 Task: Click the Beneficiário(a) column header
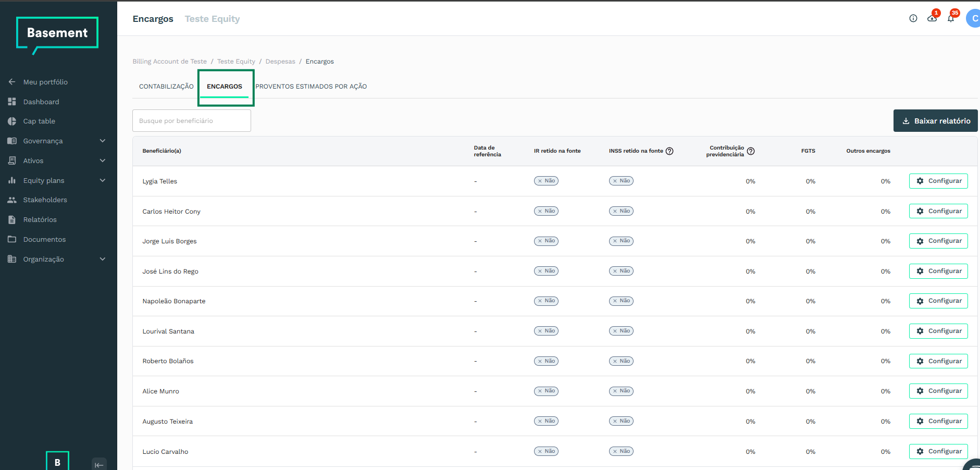[162, 151]
